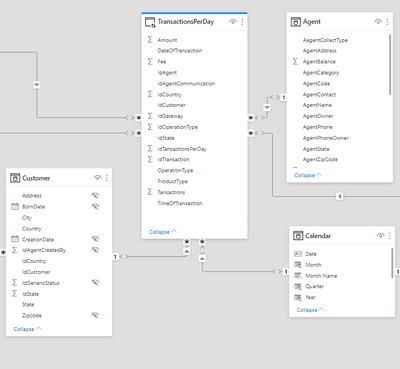
Task: Click the Customer table header icon
Action: pyautogui.click(x=15, y=178)
